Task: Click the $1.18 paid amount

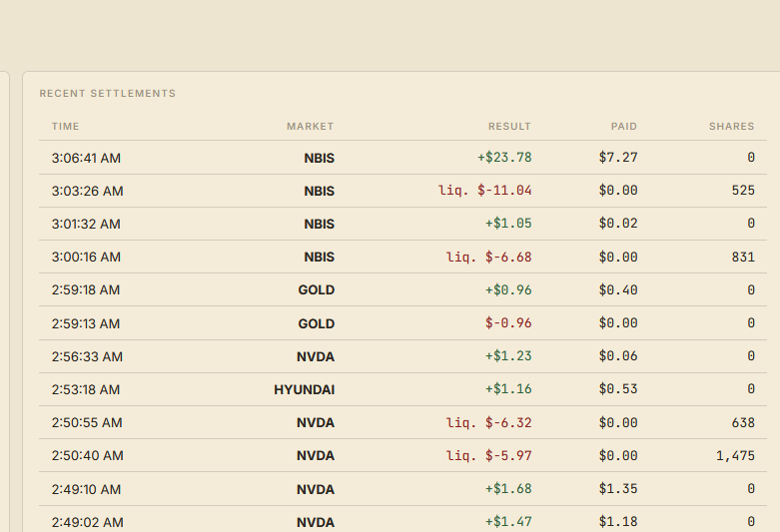Action: click(618, 522)
